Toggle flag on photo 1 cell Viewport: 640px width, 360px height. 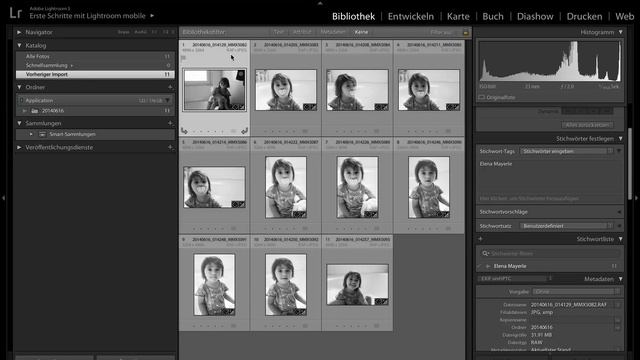coord(183,58)
